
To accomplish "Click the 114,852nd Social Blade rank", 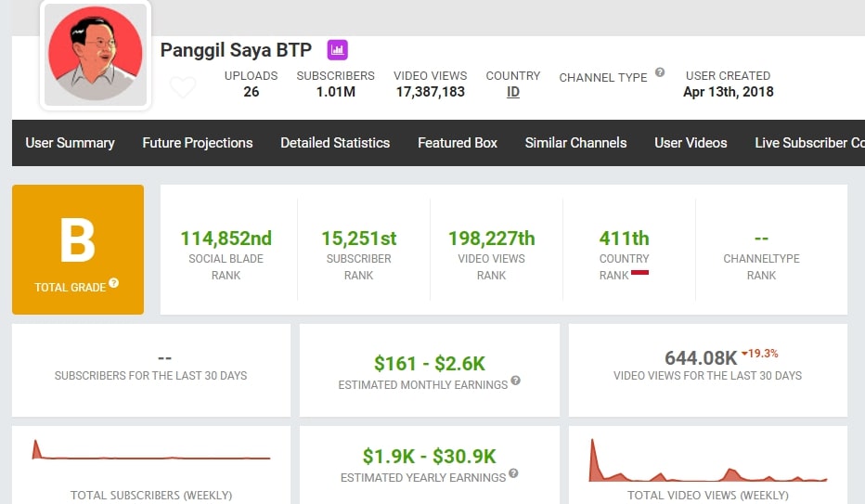I will 226,239.
